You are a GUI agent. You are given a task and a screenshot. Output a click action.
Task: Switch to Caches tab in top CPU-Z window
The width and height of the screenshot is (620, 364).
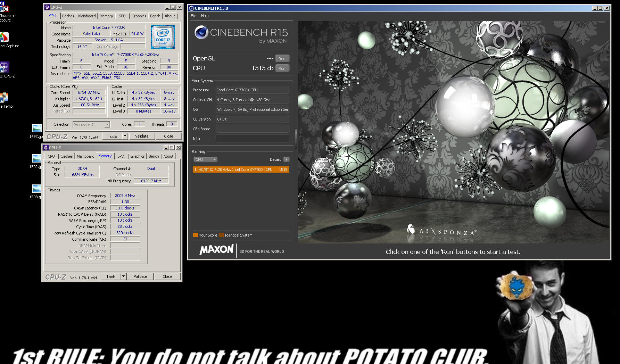[68, 16]
